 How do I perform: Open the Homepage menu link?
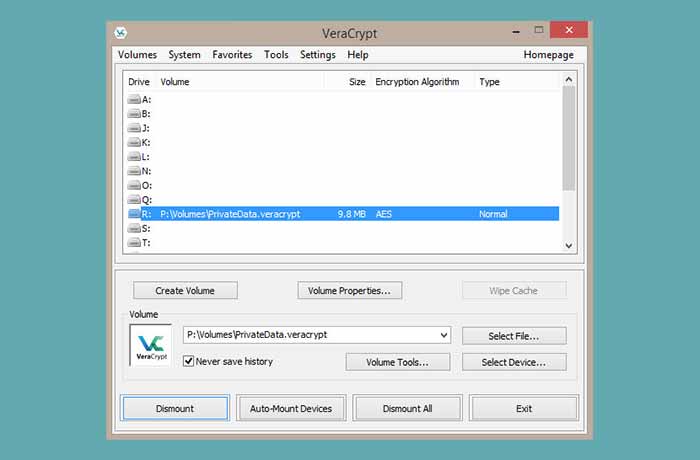click(x=549, y=54)
